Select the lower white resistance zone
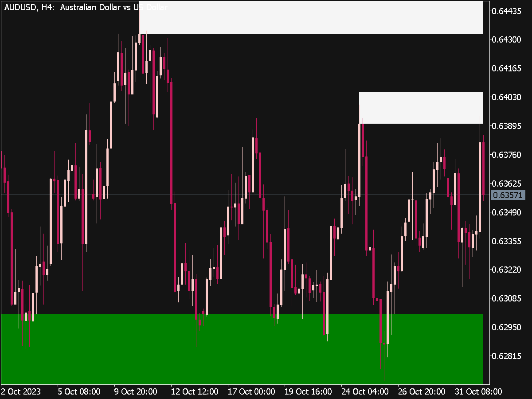 [x=420, y=108]
